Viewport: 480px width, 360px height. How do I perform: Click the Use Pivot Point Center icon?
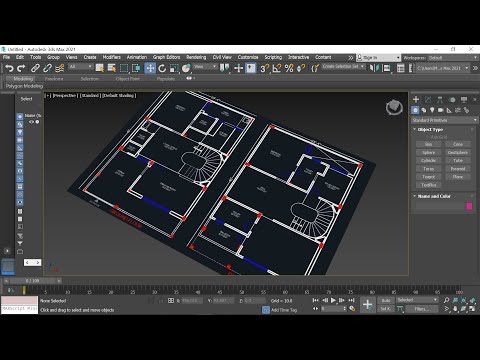click(225, 68)
